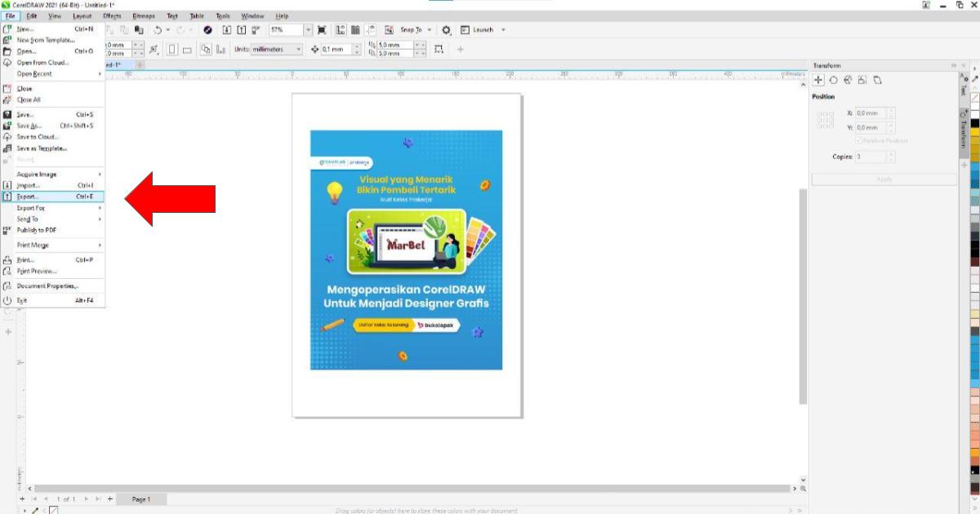Select the Size transform icon
This screenshot has height=514, width=980.
coord(862,80)
